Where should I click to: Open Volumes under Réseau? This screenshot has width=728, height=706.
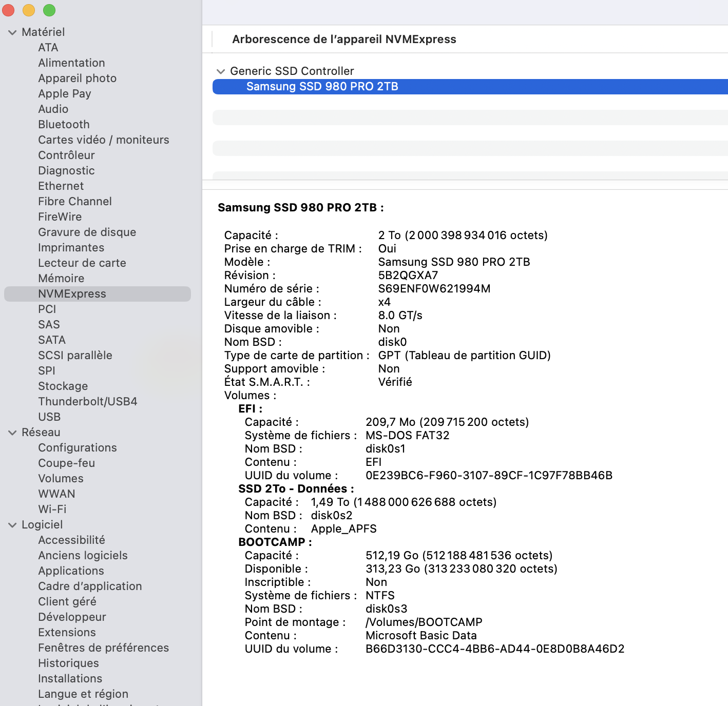pos(61,478)
